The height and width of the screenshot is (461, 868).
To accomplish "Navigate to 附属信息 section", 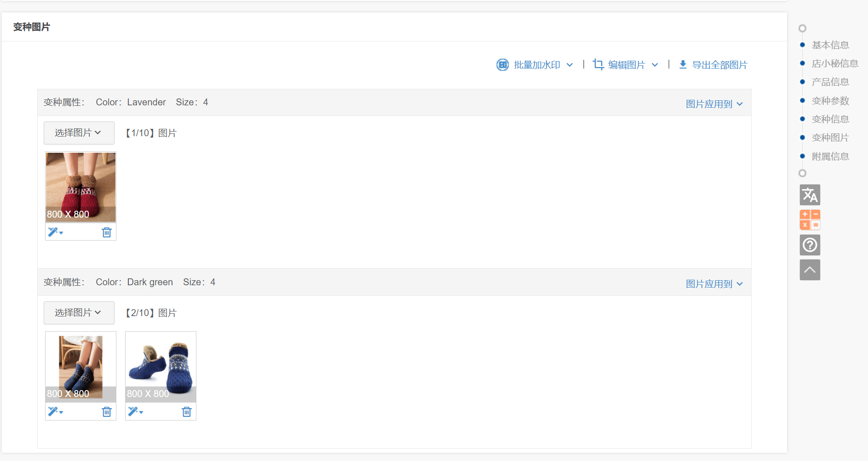I will point(830,156).
